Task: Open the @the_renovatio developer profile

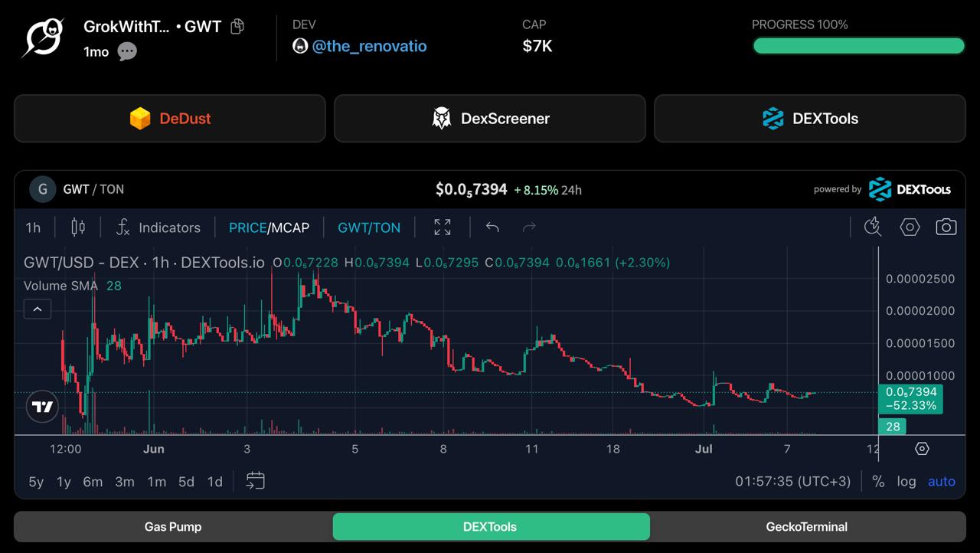Action: pos(369,46)
